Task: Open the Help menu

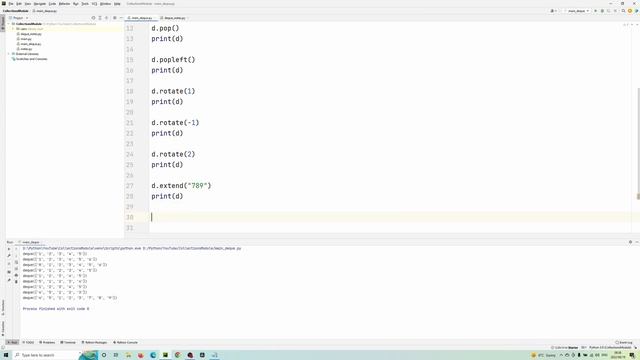Action: click(x=117, y=4)
